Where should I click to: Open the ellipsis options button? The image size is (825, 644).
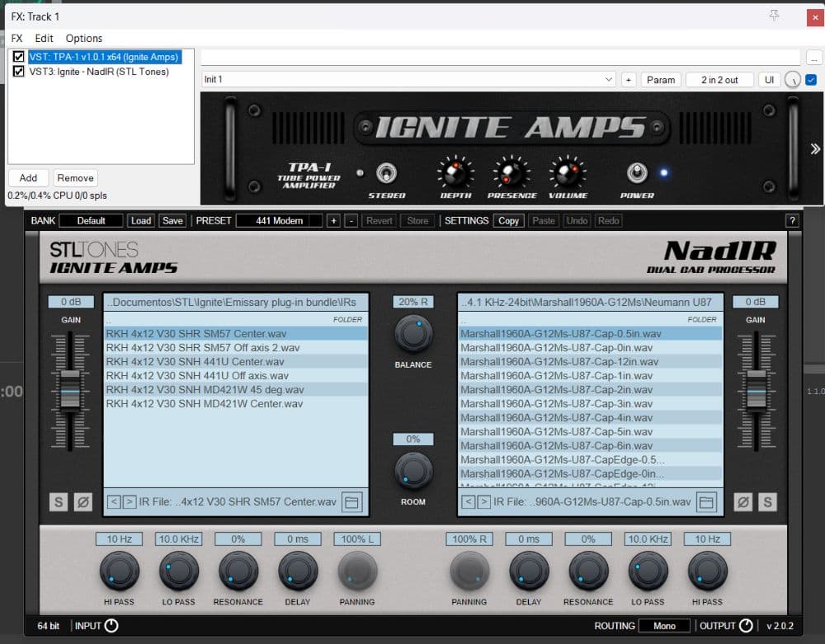[814, 58]
